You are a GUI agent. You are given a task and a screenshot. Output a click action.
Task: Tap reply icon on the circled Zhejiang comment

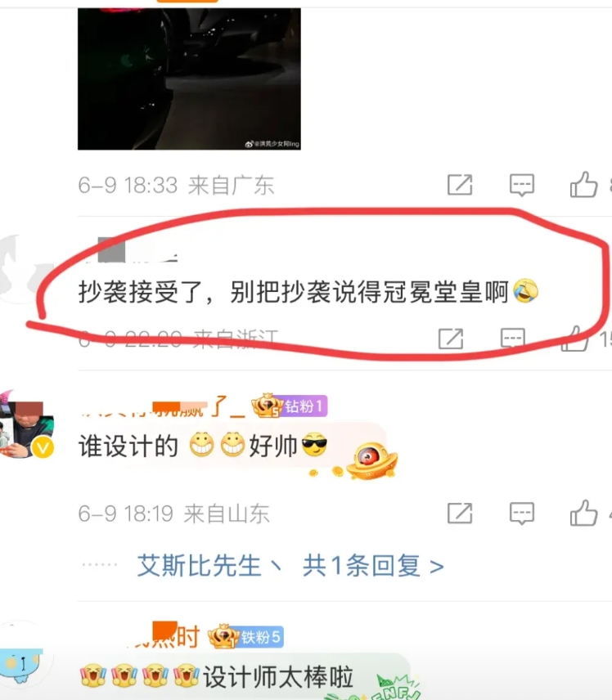(513, 339)
